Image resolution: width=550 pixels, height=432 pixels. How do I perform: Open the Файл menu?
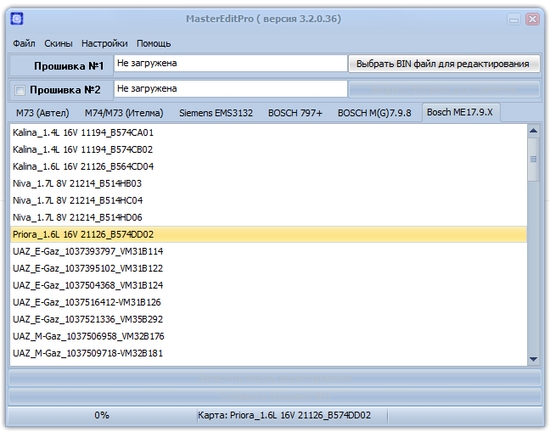click(x=24, y=43)
